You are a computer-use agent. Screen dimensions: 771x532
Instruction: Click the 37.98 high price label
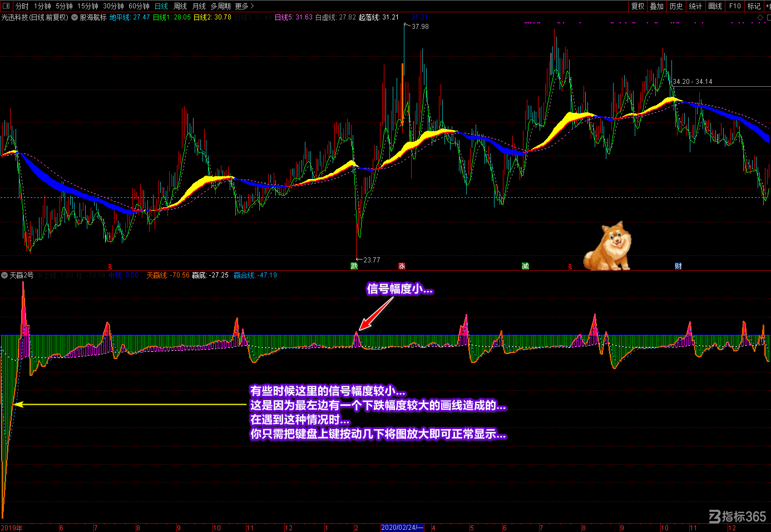coord(420,26)
